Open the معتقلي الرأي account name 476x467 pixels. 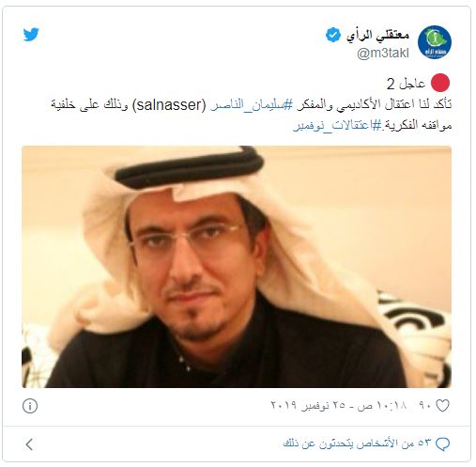(x=377, y=35)
